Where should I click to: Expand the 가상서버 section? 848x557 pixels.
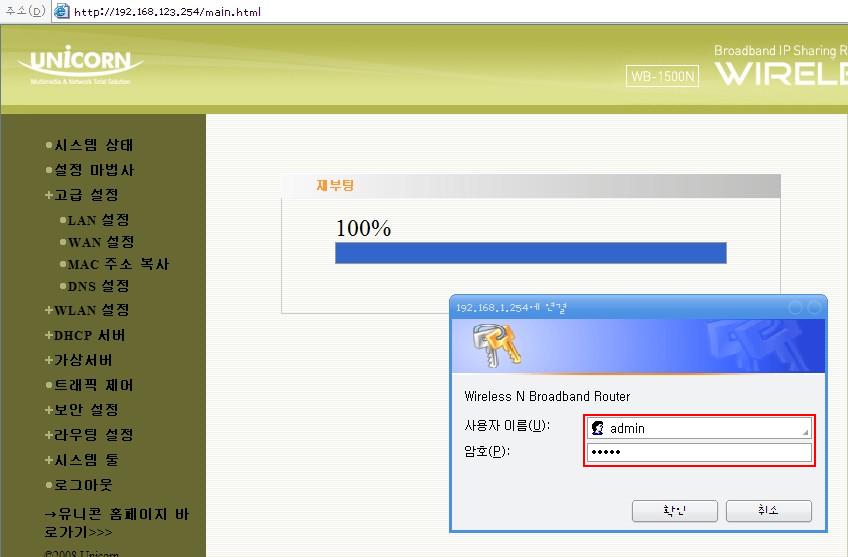point(78,360)
